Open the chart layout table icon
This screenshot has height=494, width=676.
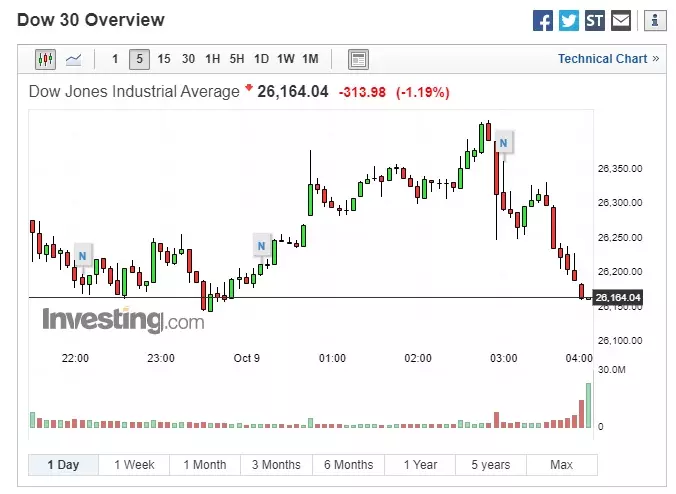pyautogui.click(x=358, y=59)
